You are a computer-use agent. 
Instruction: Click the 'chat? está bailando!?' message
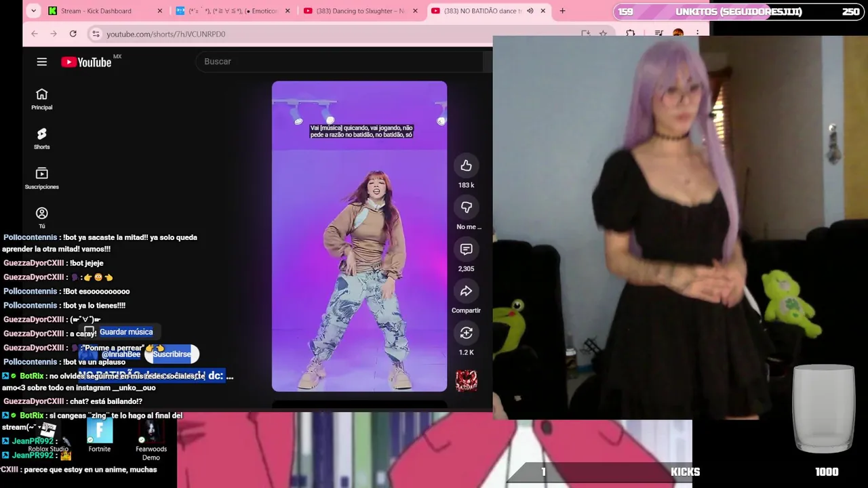(x=73, y=401)
